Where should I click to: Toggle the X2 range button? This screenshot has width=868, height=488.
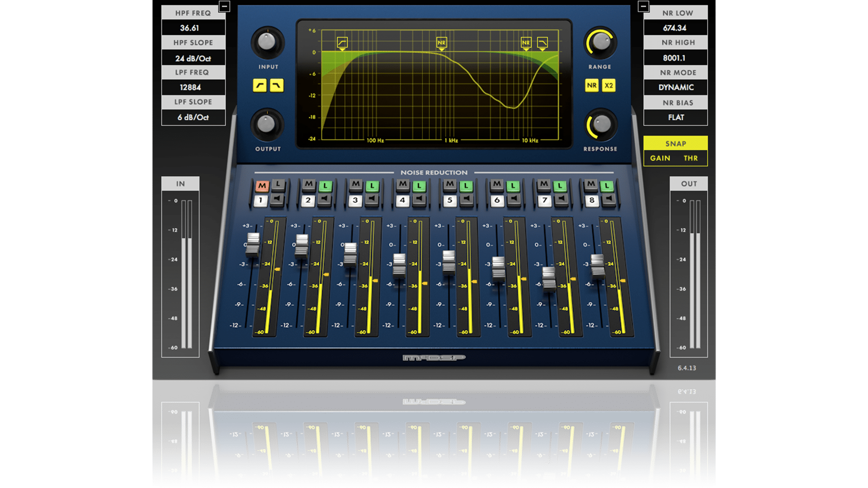(609, 85)
